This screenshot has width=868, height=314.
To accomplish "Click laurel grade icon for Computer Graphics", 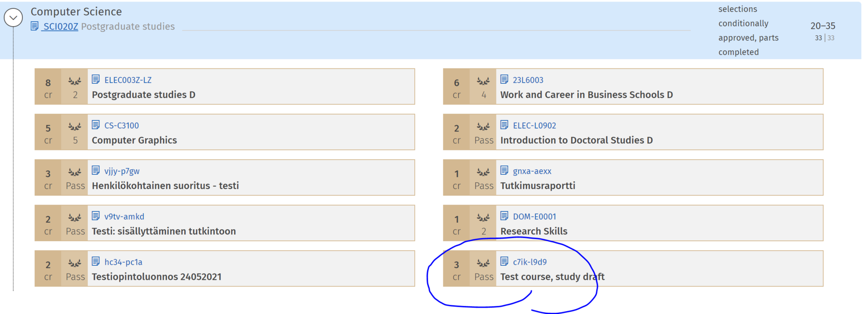I will click(75, 127).
